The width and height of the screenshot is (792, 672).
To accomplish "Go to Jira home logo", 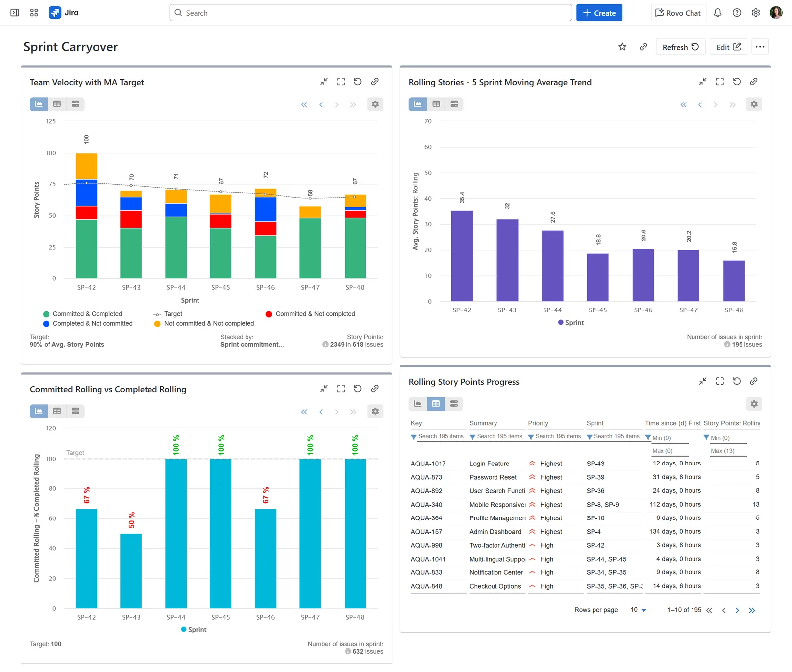I will 64,13.
